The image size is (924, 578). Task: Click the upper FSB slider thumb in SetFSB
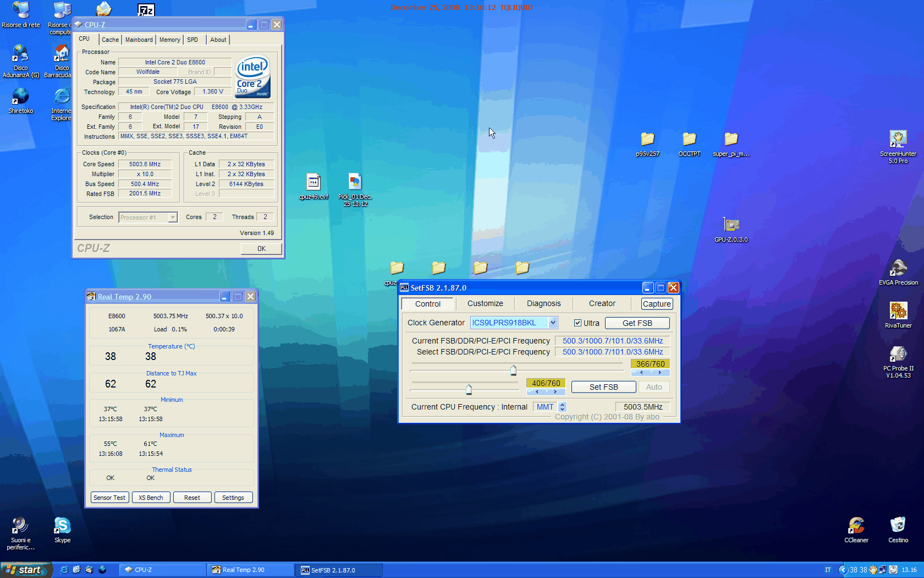[x=513, y=370]
